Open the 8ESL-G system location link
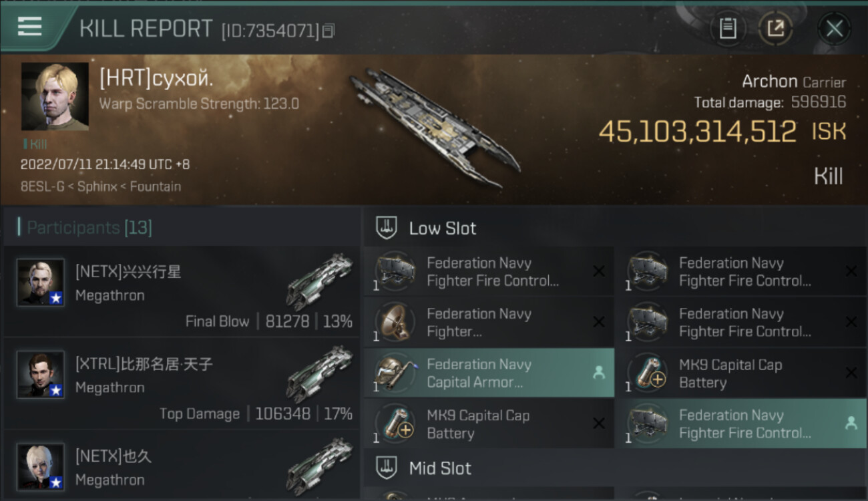The image size is (868, 501). [43, 186]
